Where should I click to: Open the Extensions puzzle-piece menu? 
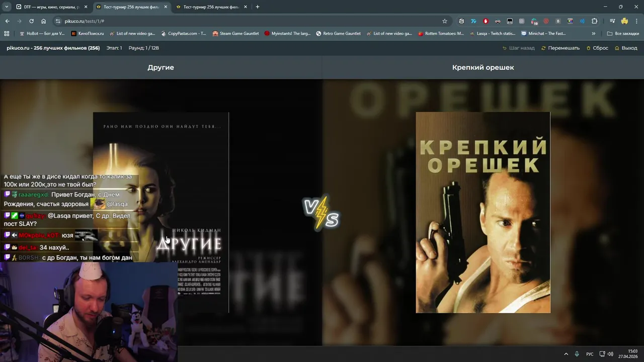point(594,21)
